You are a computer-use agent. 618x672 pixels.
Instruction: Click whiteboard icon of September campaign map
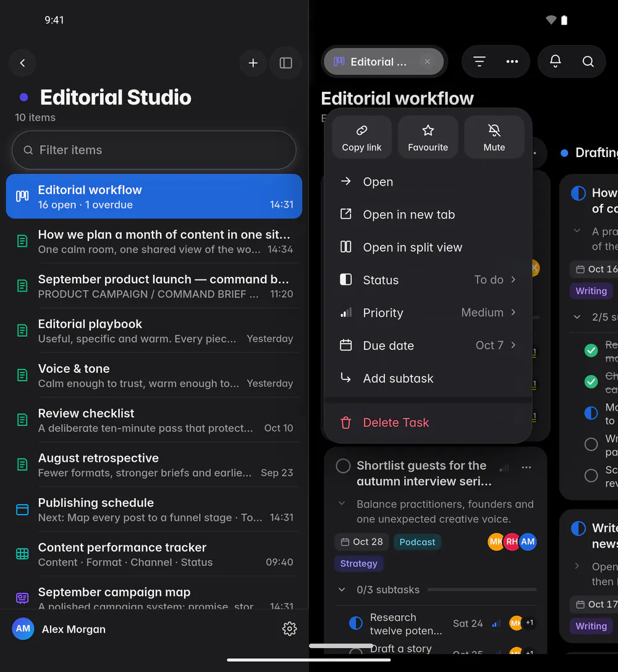[x=22, y=598]
